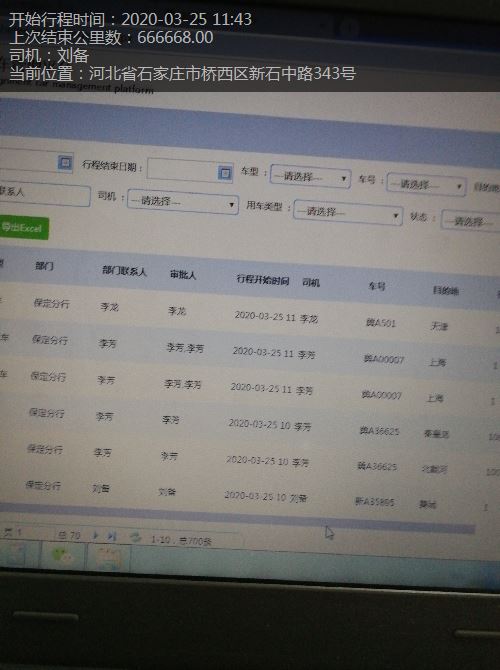
Task: Select 刘备 in the 部门联系人 column
Action: 101,488
